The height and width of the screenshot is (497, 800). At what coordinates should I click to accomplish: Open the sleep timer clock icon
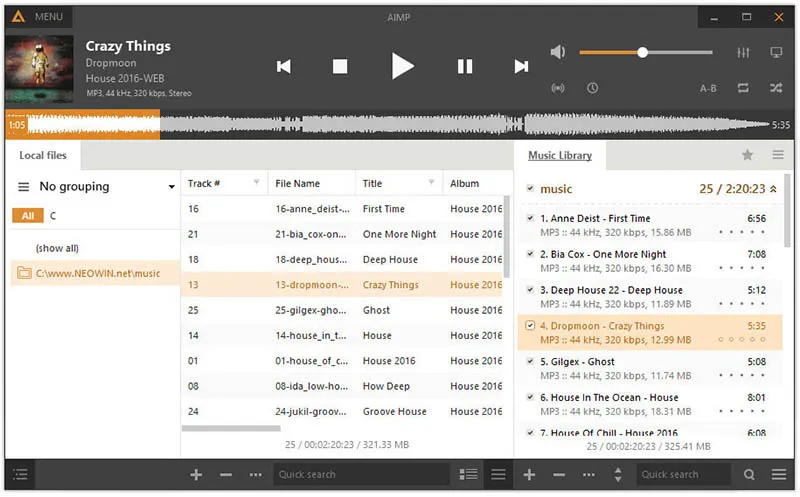592,88
